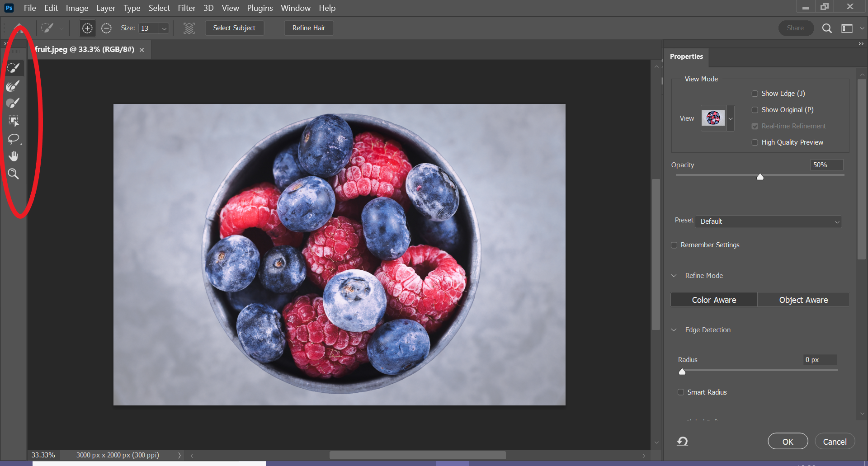868x466 pixels.
Task: Open the brush Size dropdown arrow
Action: coord(165,28)
